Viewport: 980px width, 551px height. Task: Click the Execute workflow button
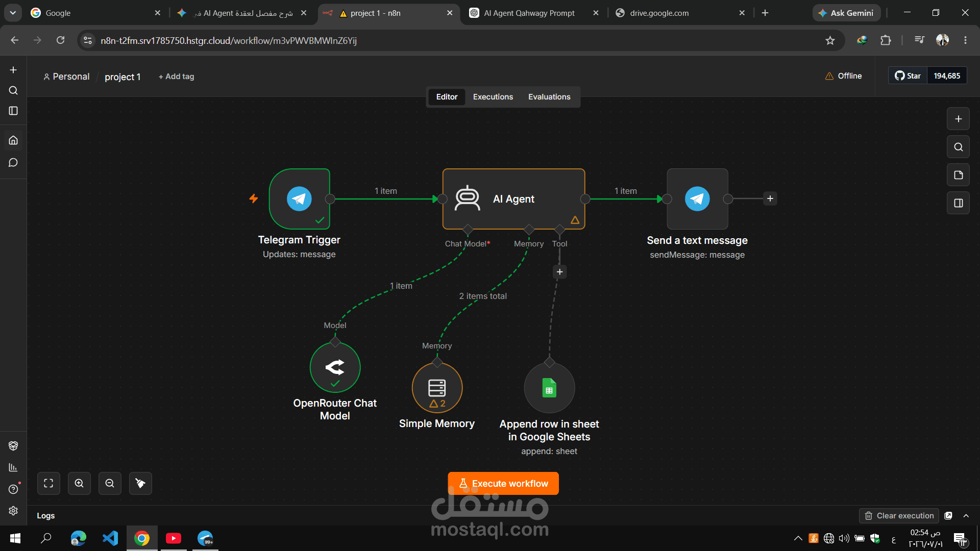[x=503, y=483]
